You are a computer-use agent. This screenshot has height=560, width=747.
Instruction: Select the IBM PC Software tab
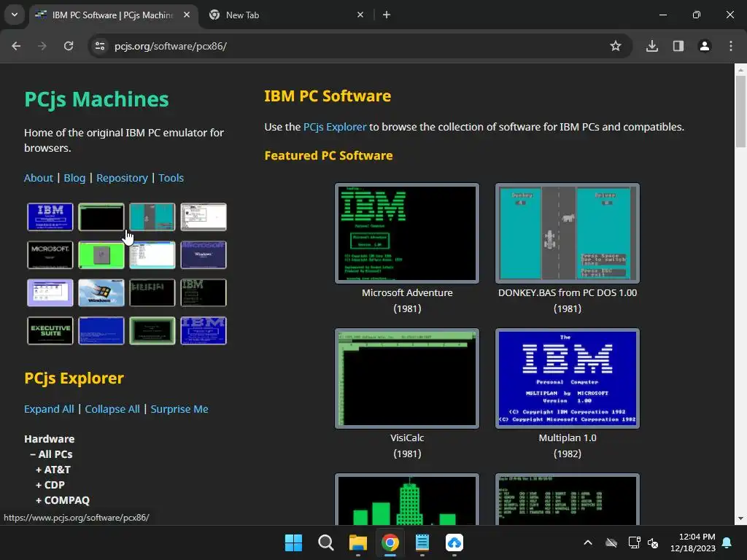[x=112, y=15]
